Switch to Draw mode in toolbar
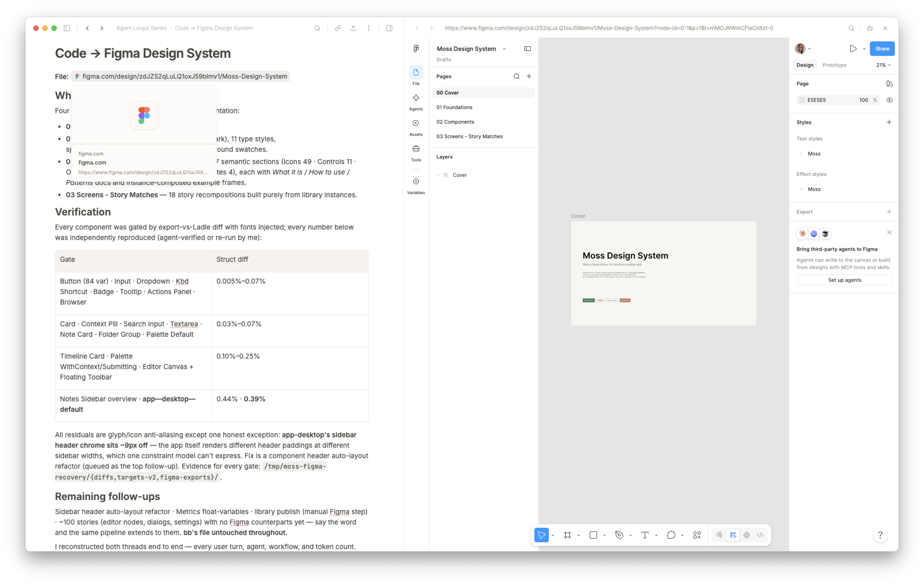924x585 pixels. (x=719, y=535)
